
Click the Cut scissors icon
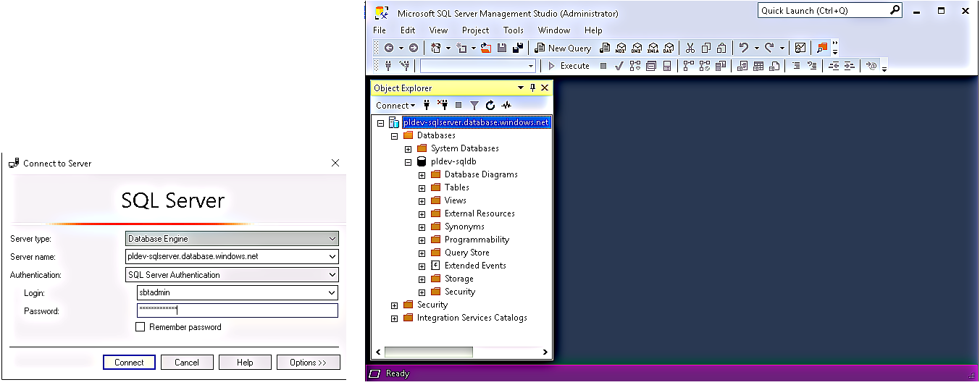pyautogui.click(x=690, y=48)
